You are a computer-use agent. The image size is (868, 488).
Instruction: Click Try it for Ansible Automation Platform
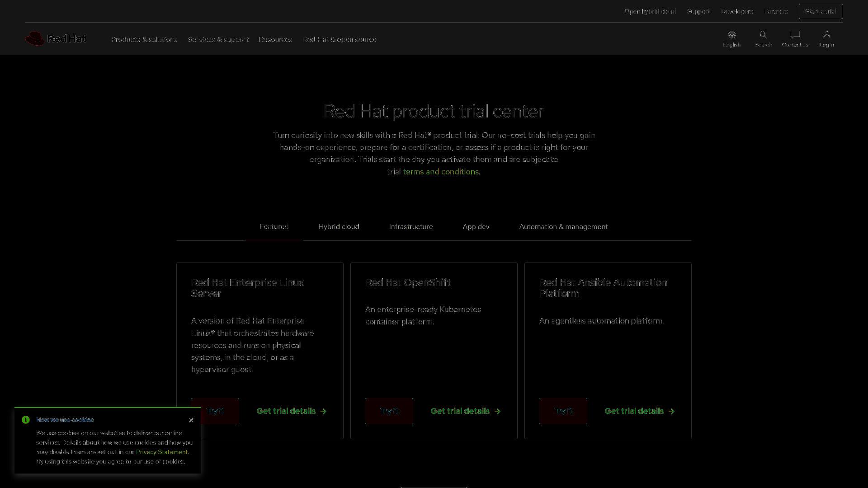tap(563, 411)
